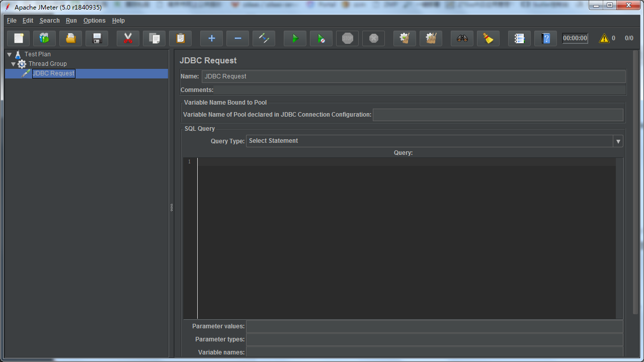Click the Open file folder icon
The image size is (644, 362).
(x=71, y=38)
